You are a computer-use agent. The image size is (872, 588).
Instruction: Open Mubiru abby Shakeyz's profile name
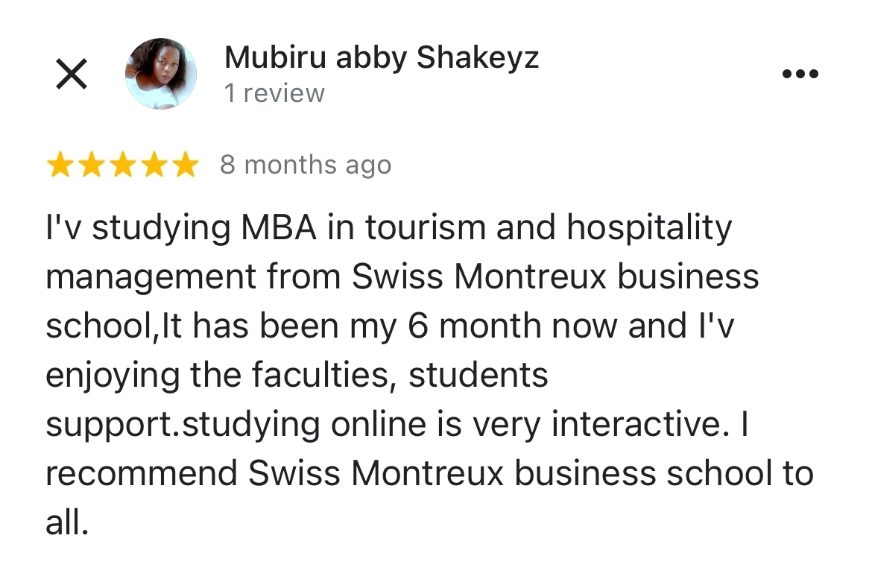pyautogui.click(x=381, y=58)
